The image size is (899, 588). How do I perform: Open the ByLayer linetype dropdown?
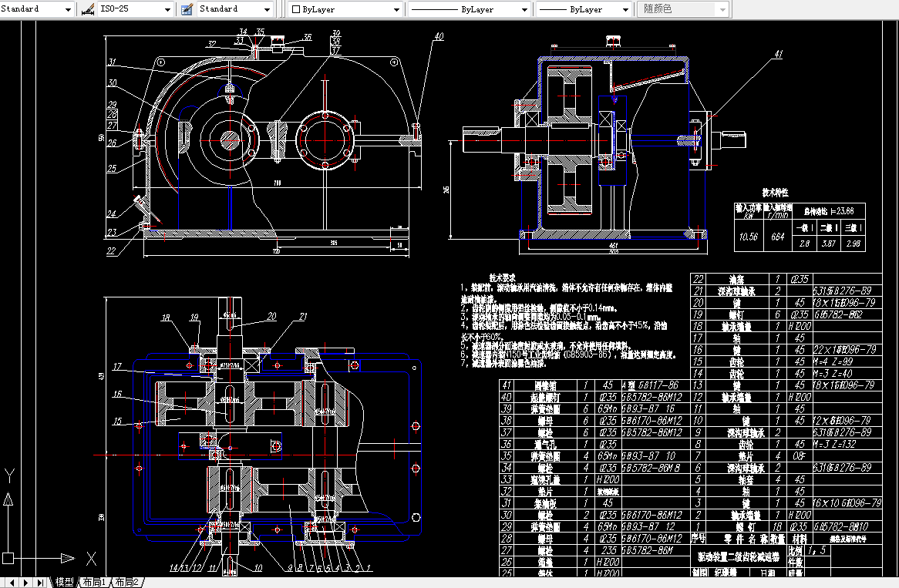tap(524, 9)
